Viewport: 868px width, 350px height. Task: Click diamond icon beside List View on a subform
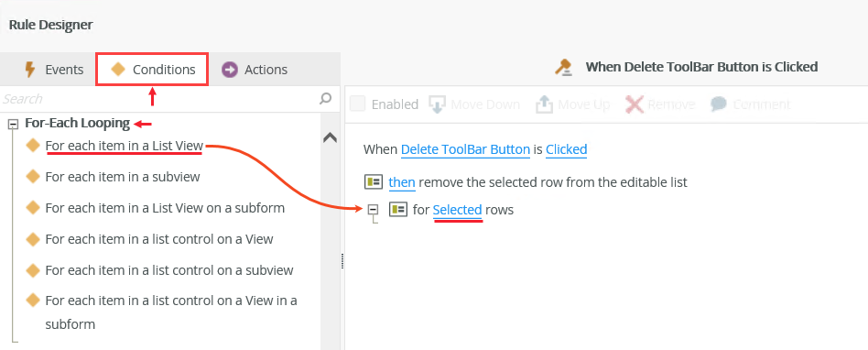pyautogui.click(x=33, y=208)
